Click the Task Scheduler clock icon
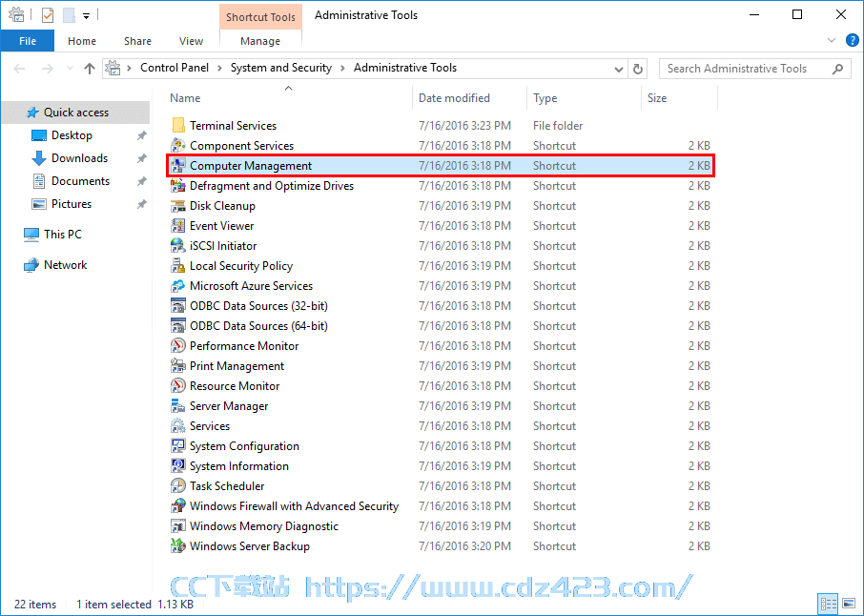 [x=178, y=486]
